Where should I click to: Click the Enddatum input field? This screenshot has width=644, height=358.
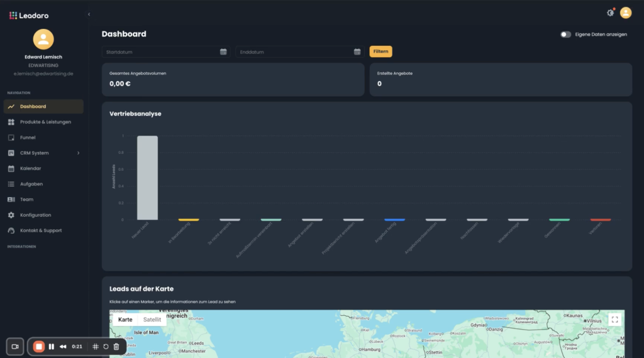click(x=300, y=52)
